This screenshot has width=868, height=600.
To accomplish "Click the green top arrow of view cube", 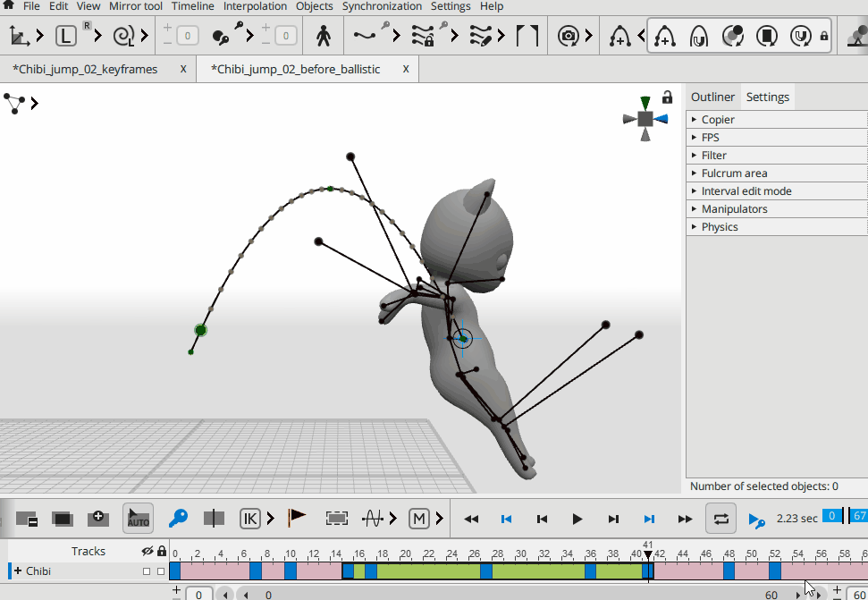I will click(645, 103).
